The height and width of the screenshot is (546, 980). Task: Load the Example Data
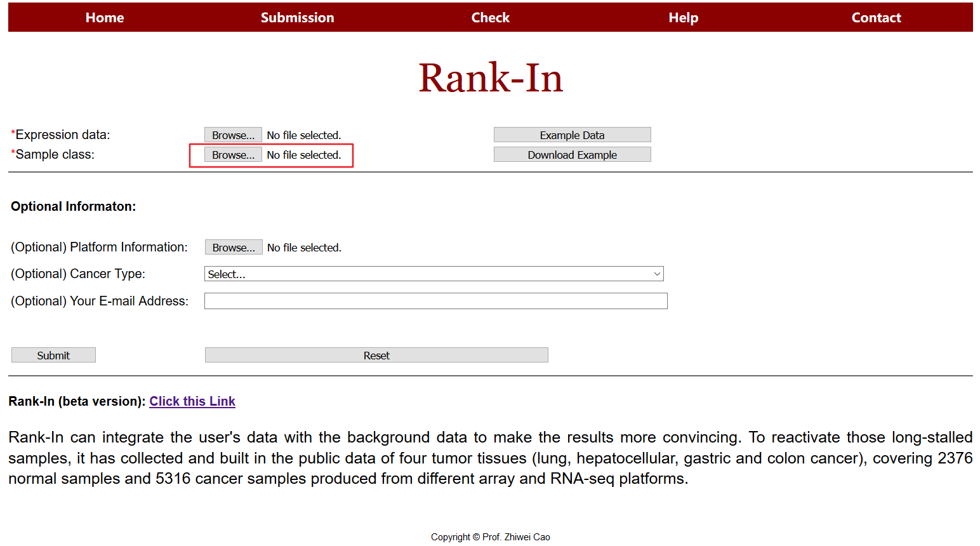click(x=573, y=135)
